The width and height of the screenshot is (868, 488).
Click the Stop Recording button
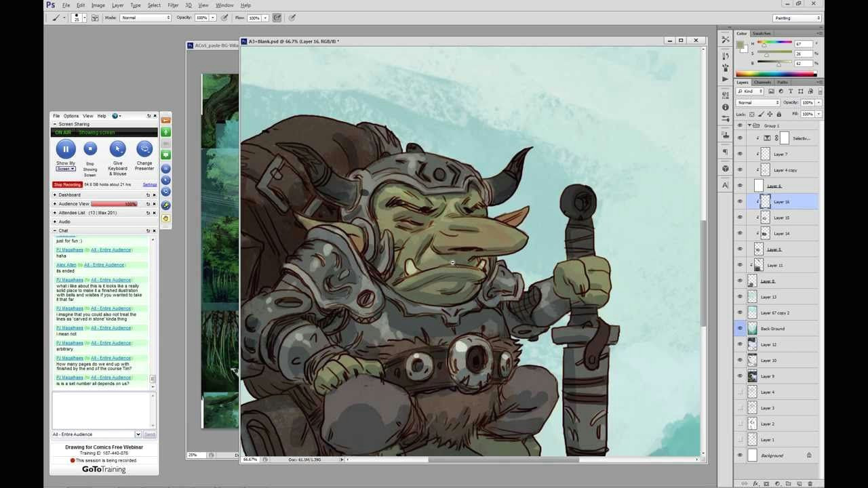(67, 184)
